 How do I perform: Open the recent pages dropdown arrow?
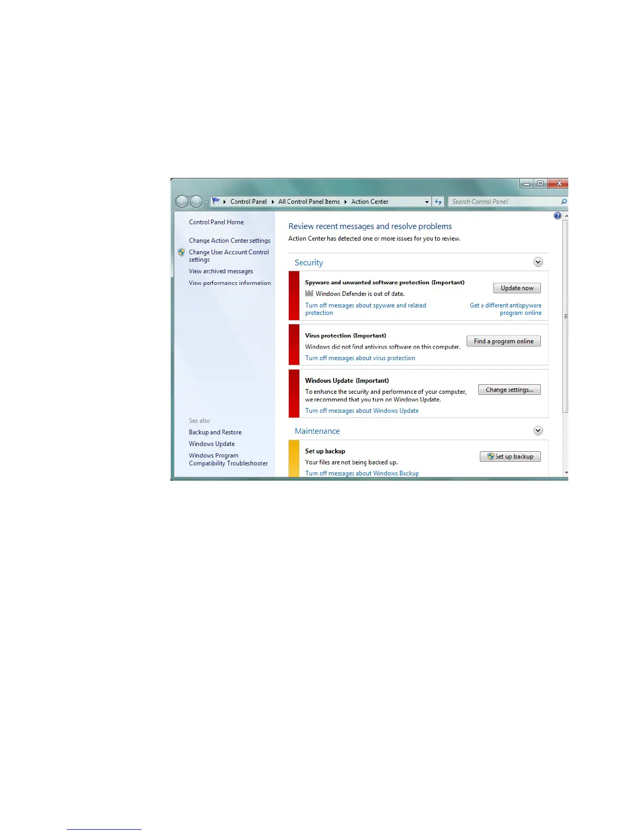click(x=206, y=202)
